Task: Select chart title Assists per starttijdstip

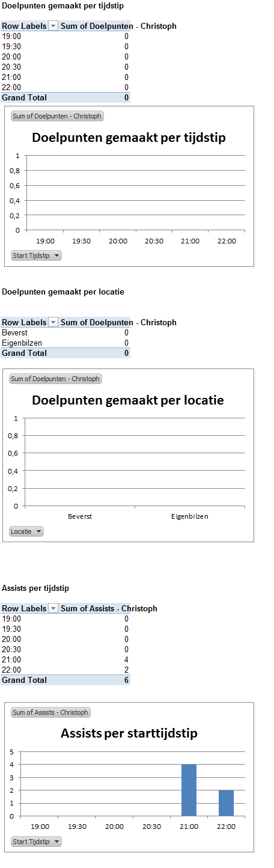Action: point(129,733)
